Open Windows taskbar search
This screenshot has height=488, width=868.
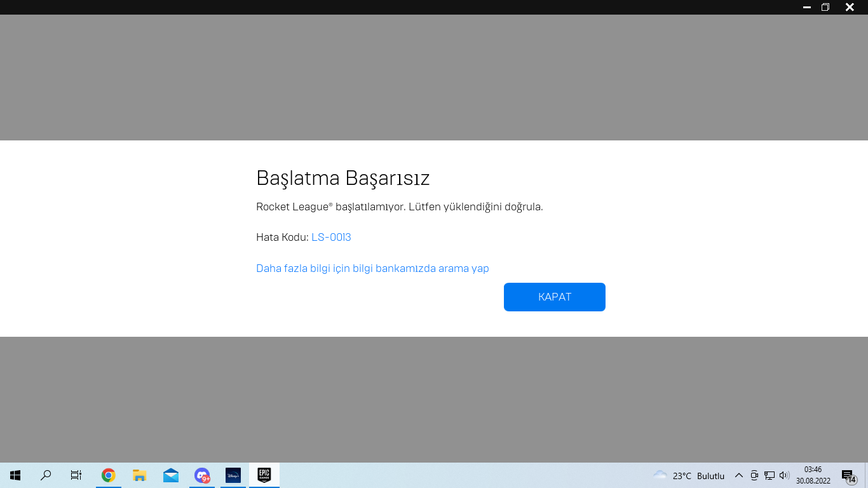[x=46, y=475]
